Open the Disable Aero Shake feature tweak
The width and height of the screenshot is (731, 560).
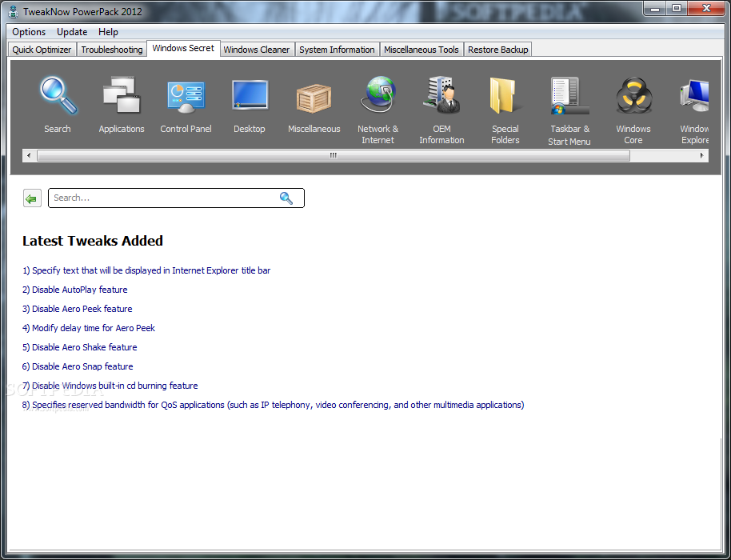point(80,347)
